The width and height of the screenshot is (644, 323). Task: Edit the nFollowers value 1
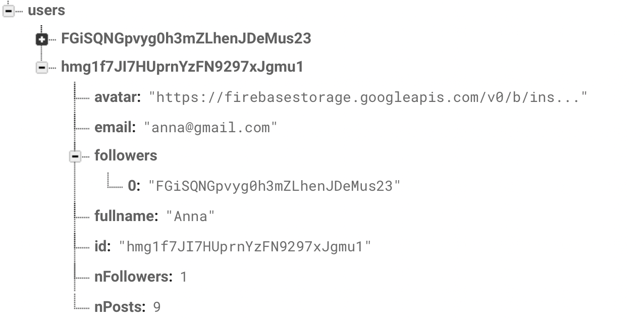184,277
